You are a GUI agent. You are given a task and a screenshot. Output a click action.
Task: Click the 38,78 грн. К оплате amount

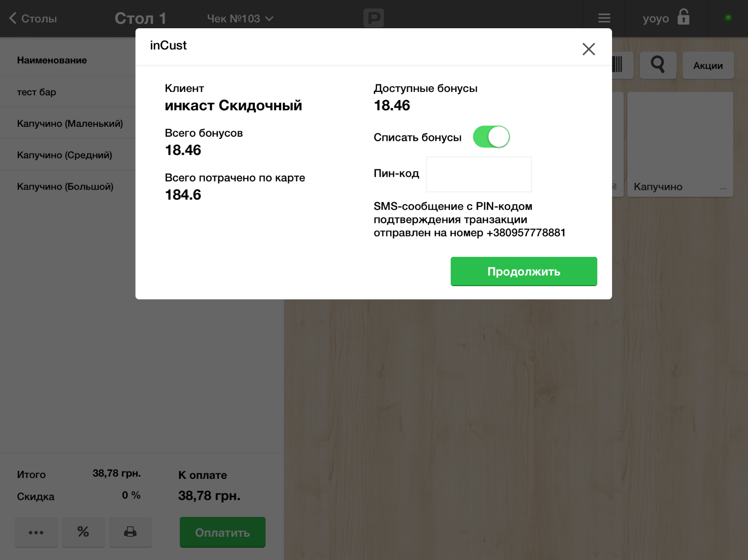(x=210, y=495)
